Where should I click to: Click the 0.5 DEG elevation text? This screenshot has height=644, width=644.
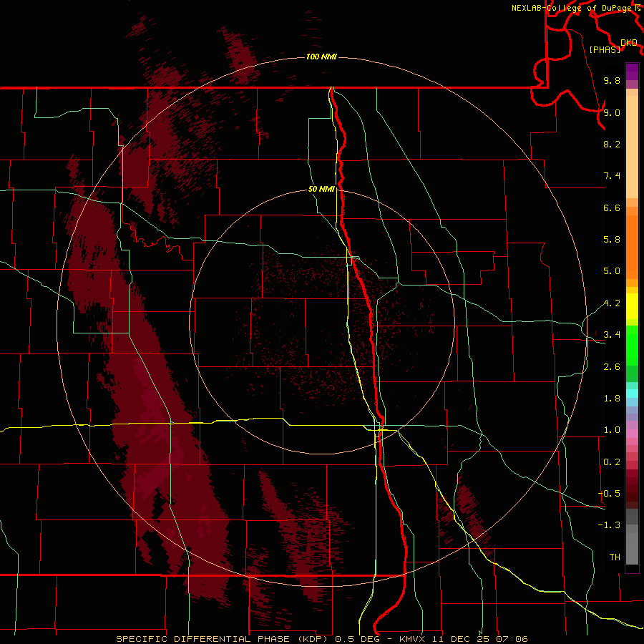(x=357, y=639)
